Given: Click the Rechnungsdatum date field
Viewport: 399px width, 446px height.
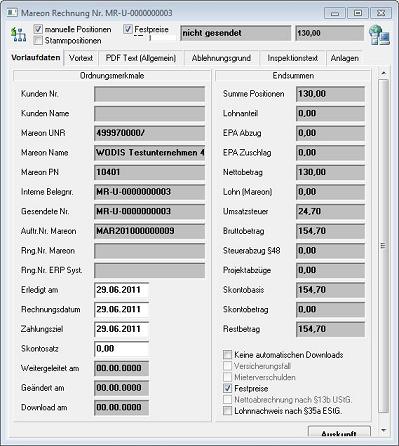Looking at the screenshot, I should 121,309.
